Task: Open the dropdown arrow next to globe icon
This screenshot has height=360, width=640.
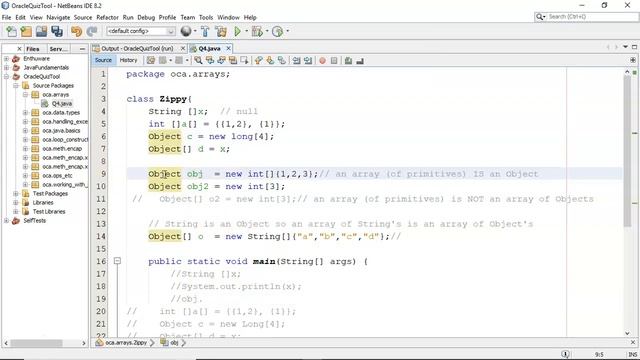Action: [195, 31]
